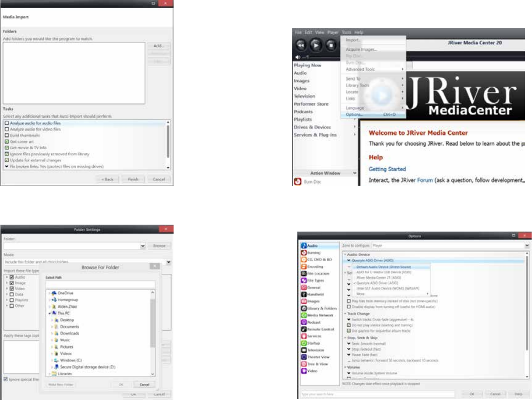Toggle Update for external changes checkbox
The image size is (532, 400).
pos(7,160)
